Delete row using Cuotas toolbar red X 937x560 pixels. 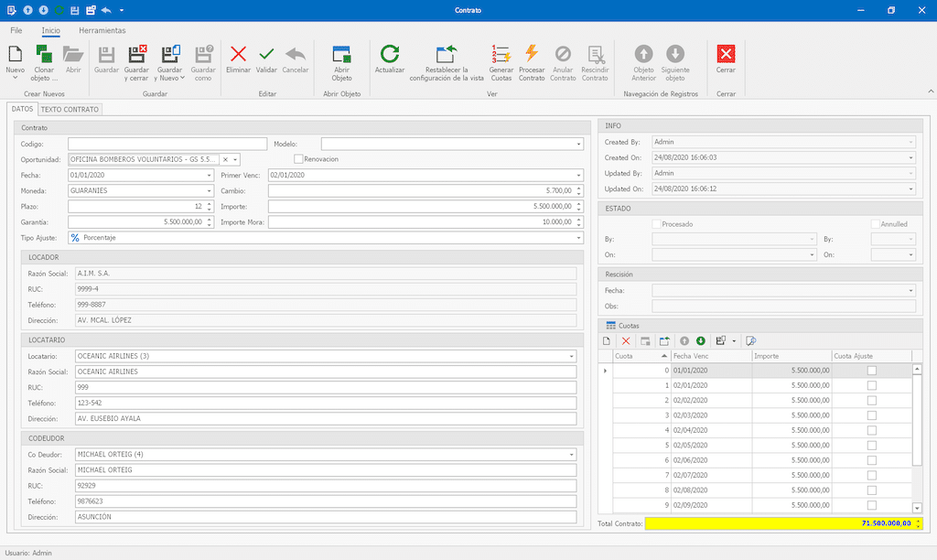pyautogui.click(x=626, y=340)
